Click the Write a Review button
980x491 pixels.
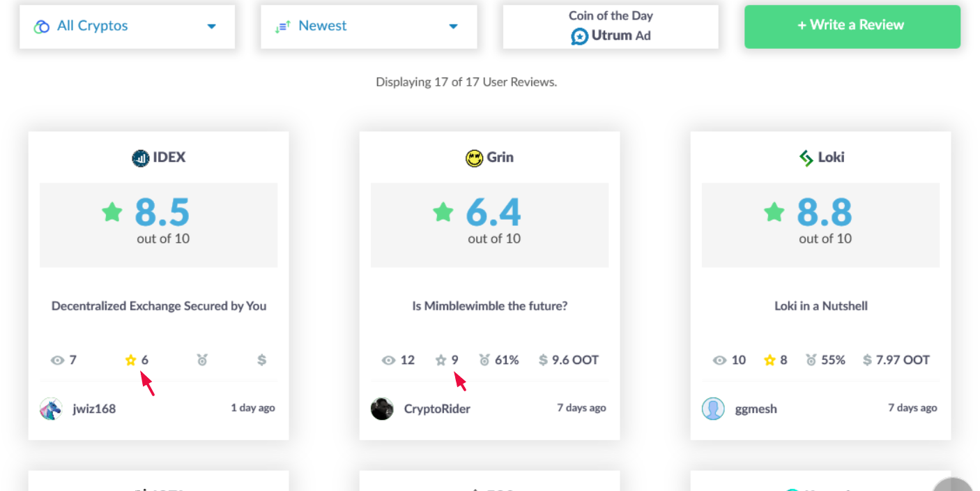pos(852,27)
